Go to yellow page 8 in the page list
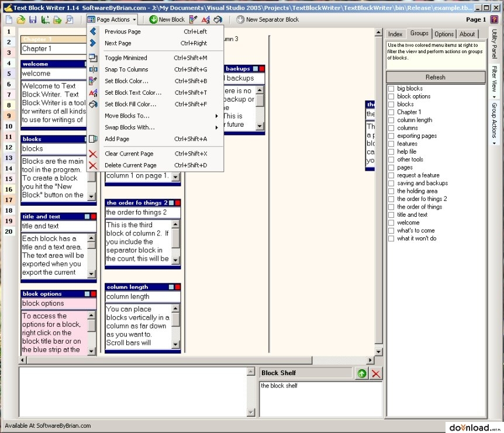Image resolution: width=504 pixels, height=433 pixels. 9,105
